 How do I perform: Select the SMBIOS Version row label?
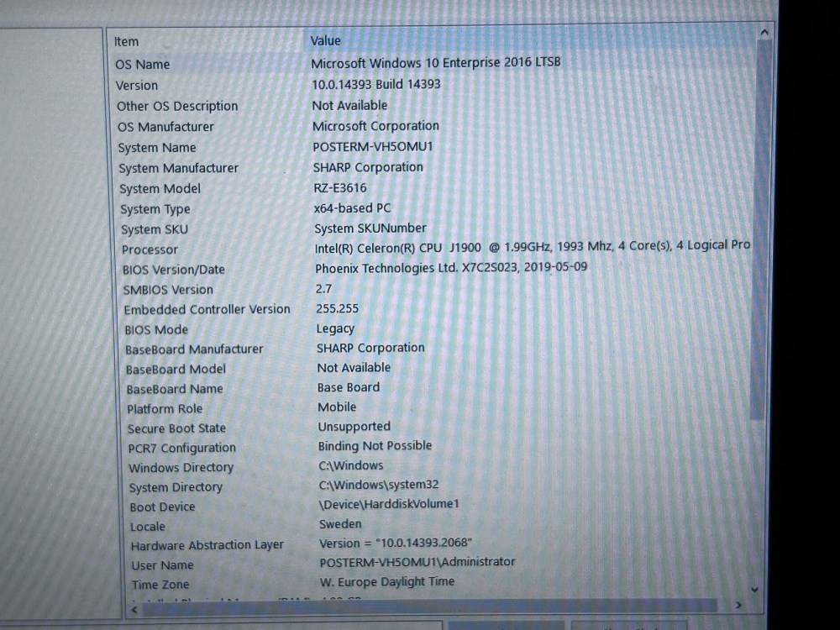point(168,290)
